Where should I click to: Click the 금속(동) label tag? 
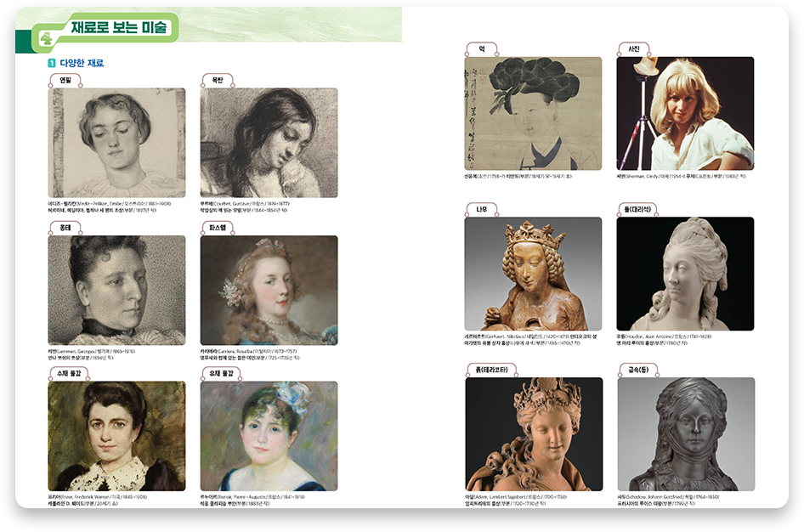[x=639, y=370]
